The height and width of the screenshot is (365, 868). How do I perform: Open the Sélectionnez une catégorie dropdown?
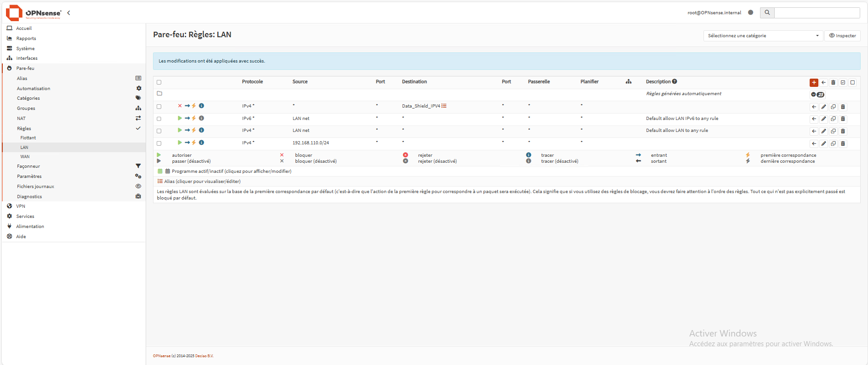tap(763, 35)
